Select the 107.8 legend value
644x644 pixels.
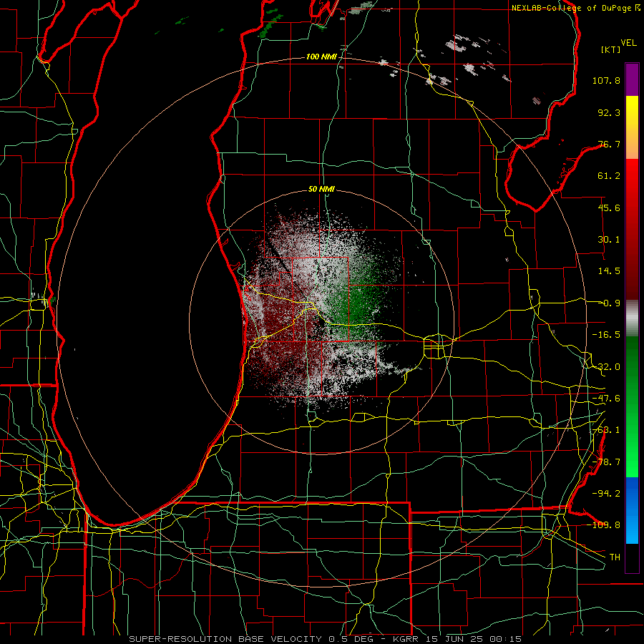coord(606,80)
